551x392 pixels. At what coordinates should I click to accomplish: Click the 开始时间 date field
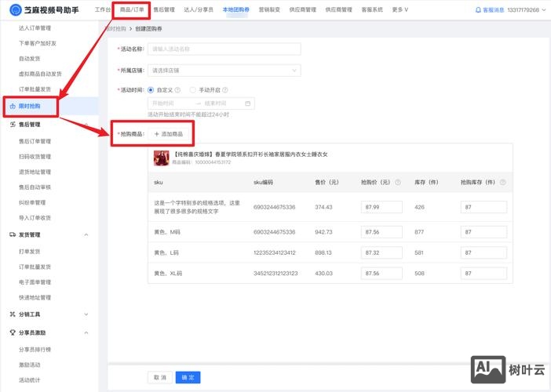(170, 103)
